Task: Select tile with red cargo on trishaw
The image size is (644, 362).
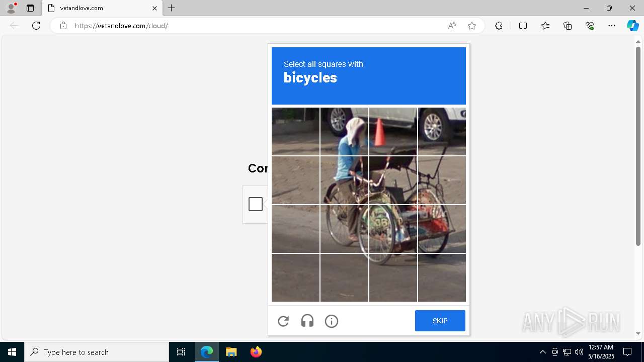Action: (x=442, y=229)
